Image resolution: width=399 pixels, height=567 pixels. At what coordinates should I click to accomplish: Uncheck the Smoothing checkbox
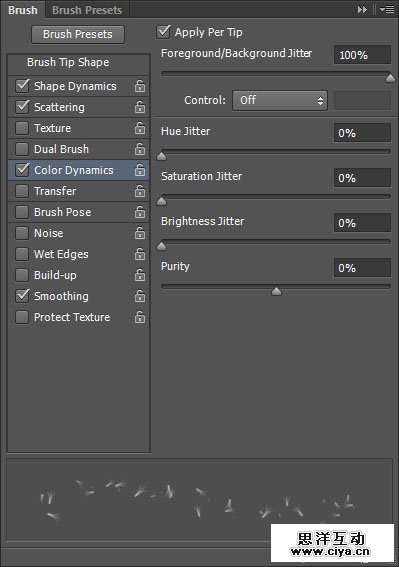(x=22, y=296)
